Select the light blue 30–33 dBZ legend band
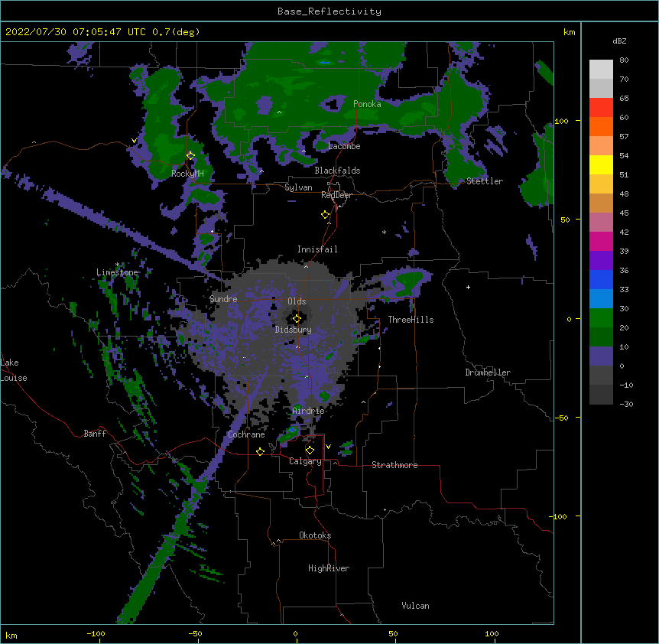Viewport: 659px width, 644px height. pos(601,299)
